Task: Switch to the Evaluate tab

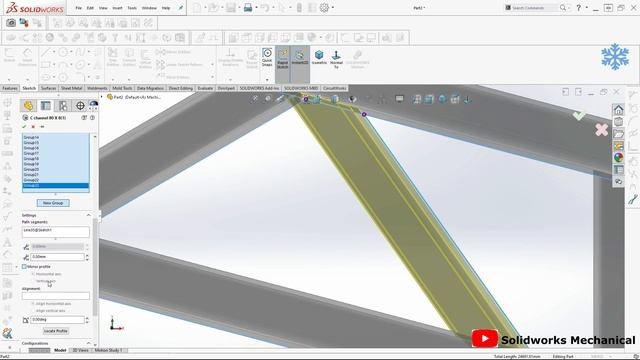Action: 205,88
